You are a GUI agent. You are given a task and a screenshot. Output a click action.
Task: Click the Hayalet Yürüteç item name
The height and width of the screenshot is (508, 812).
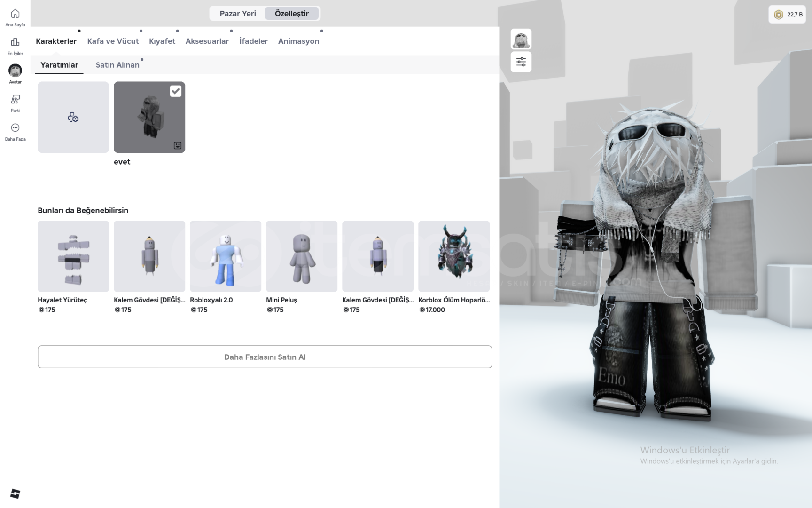point(62,300)
